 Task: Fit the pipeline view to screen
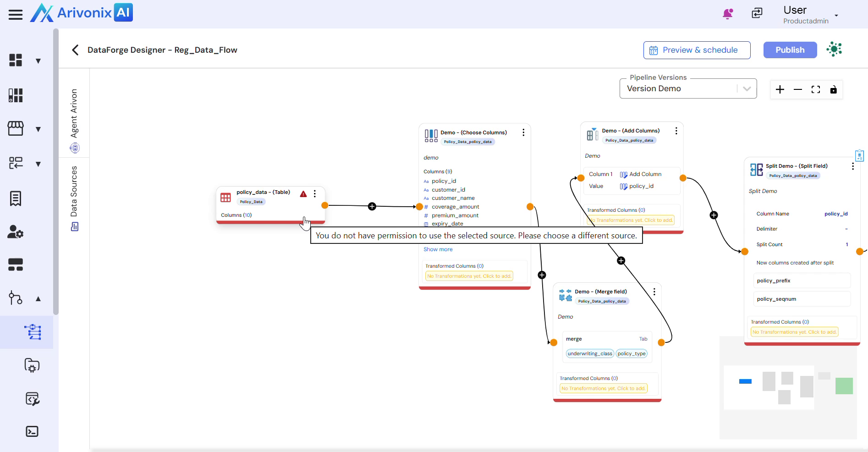(x=816, y=89)
